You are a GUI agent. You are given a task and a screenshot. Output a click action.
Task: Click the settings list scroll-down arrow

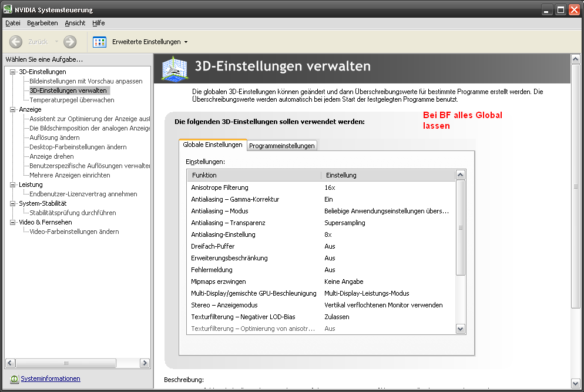(x=461, y=329)
